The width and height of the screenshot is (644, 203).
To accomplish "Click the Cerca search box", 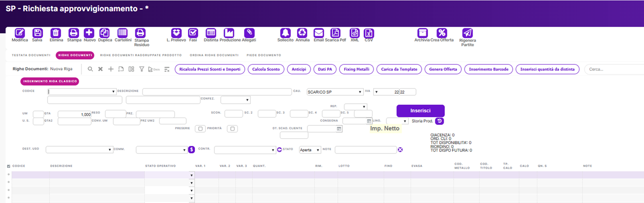I will pyautogui.click(x=614, y=69).
